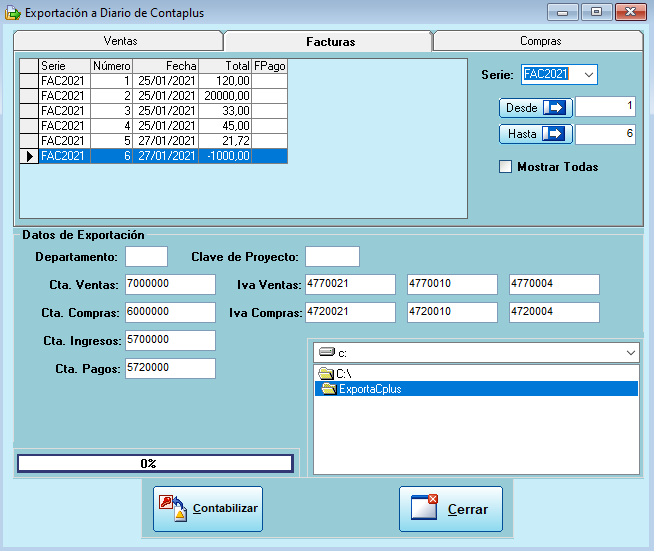
Task: Switch to the Ventas tab
Action: click(x=119, y=41)
